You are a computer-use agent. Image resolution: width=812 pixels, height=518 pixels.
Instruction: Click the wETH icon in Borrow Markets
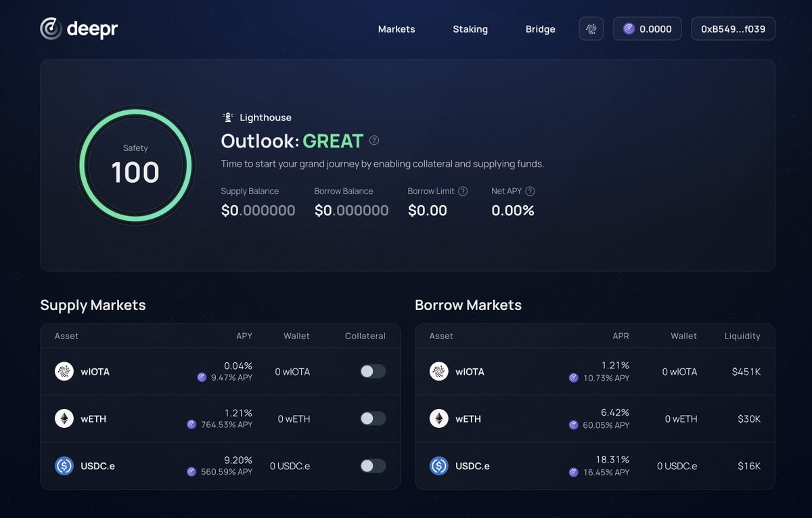point(439,418)
